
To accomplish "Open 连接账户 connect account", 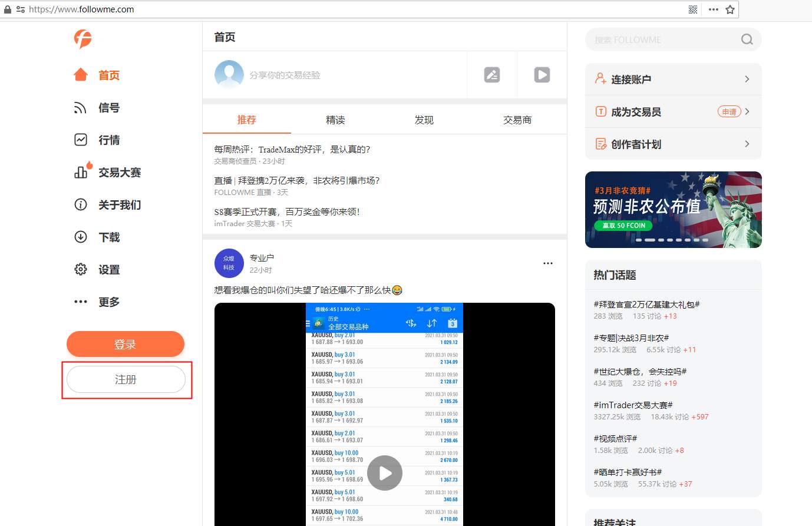I will [x=674, y=79].
